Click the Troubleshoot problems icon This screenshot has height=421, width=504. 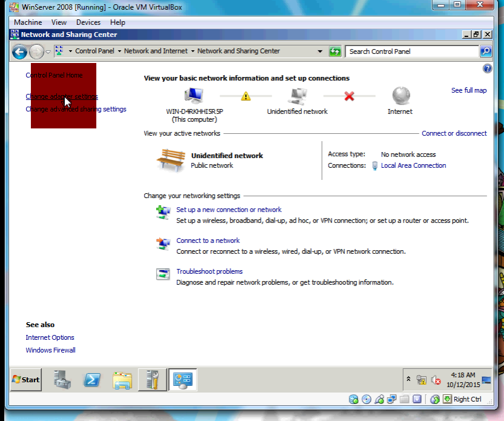pyautogui.click(x=163, y=274)
